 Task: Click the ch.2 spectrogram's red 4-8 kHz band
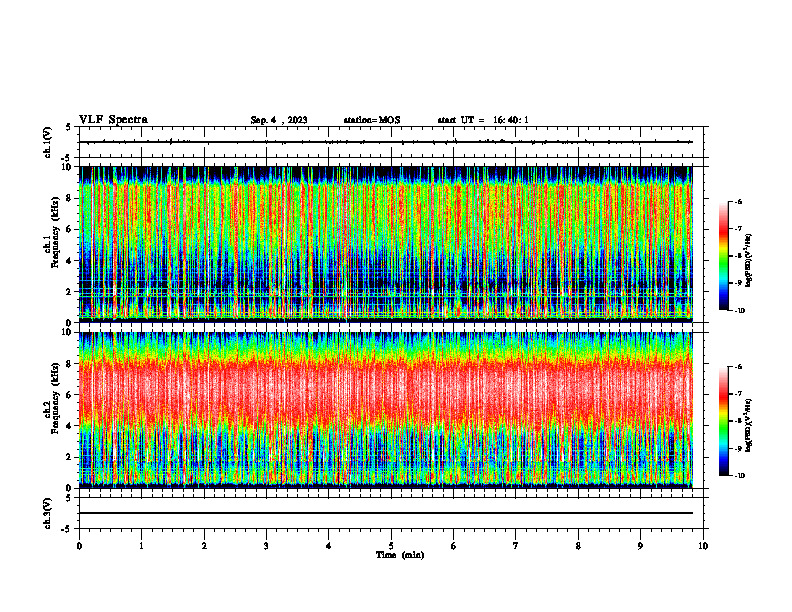coord(386,394)
